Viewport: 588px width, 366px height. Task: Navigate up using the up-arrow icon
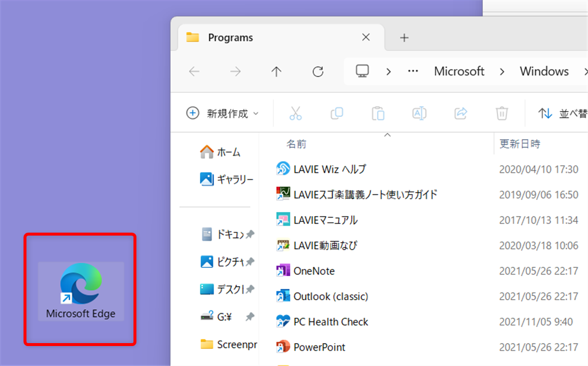click(276, 71)
